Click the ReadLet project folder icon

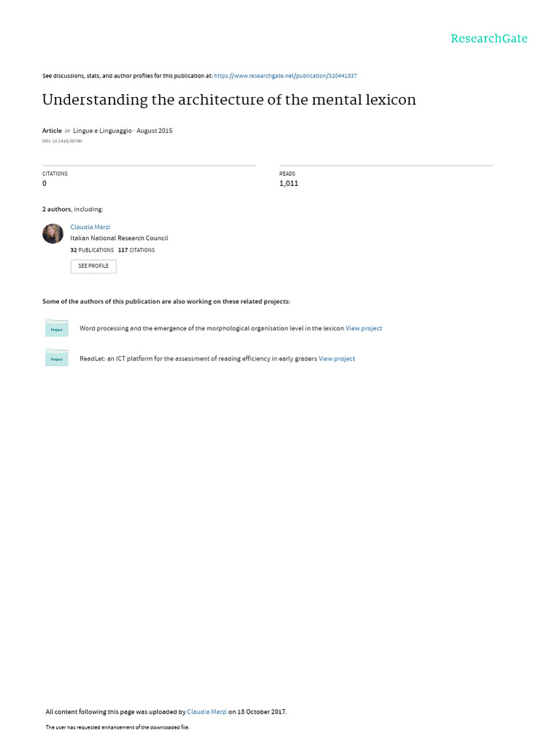click(x=57, y=357)
